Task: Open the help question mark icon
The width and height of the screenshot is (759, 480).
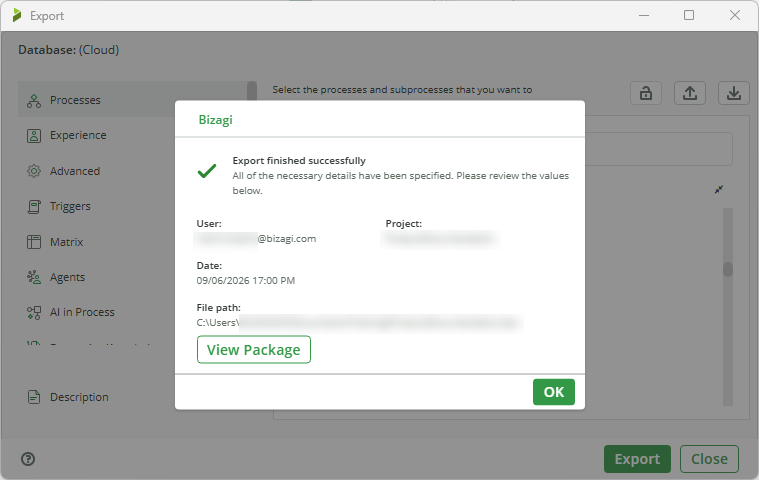Action: pyautogui.click(x=28, y=459)
